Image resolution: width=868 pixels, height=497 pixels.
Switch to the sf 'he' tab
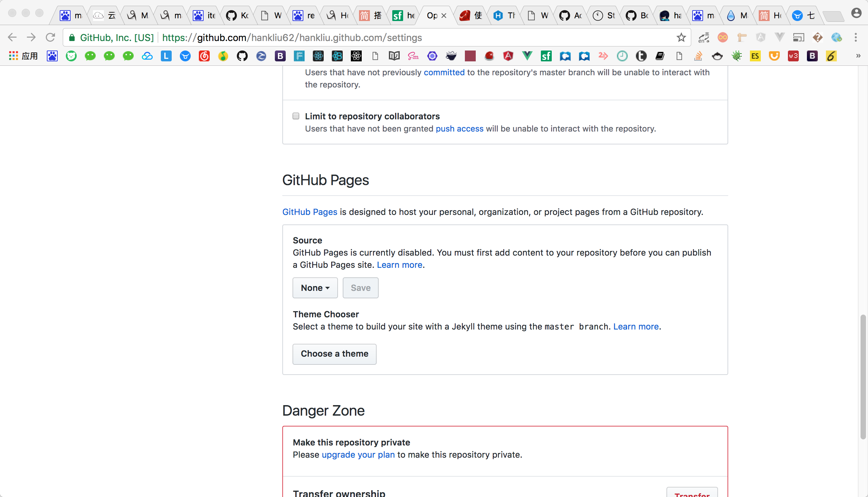(403, 15)
